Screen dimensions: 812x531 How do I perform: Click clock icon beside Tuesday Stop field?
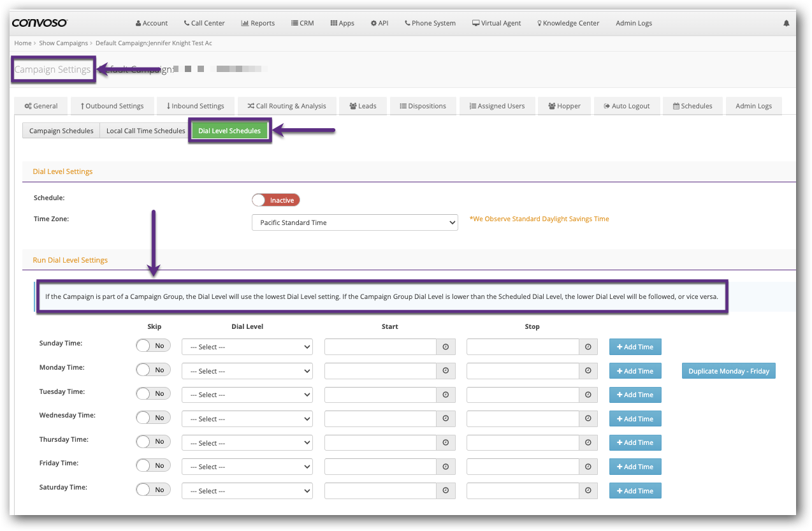588,395
